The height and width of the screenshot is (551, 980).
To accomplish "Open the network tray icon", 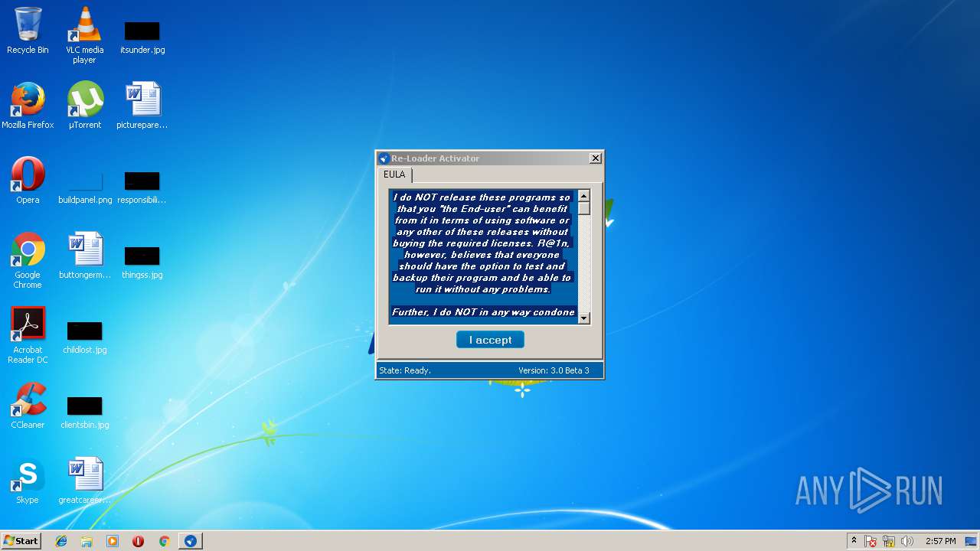I will pos(889,541).
